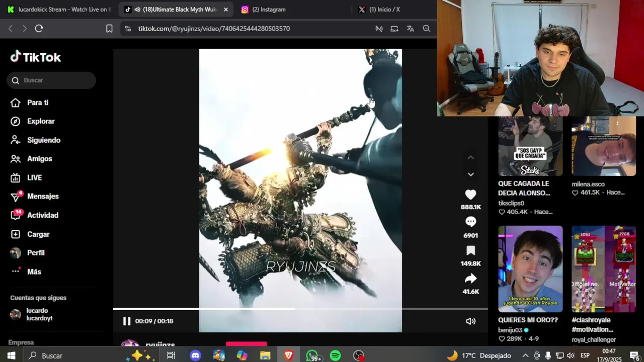644x362 pixels.
Task: Click browser back button
Action: 11,29
